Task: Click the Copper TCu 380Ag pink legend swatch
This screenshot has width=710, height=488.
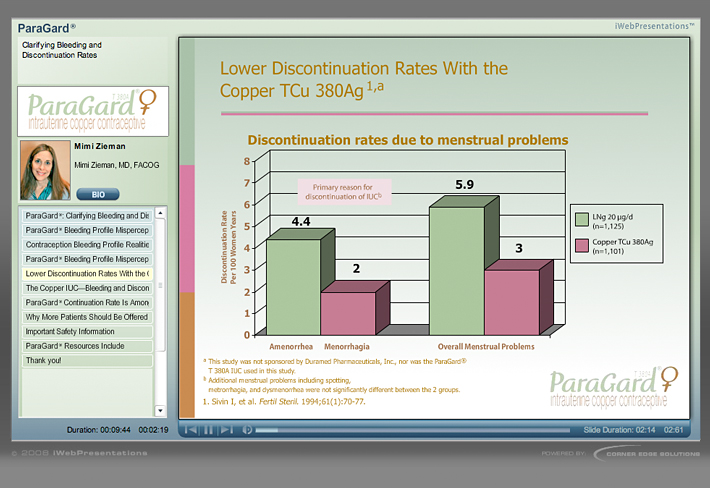Action: click(581, 245)
